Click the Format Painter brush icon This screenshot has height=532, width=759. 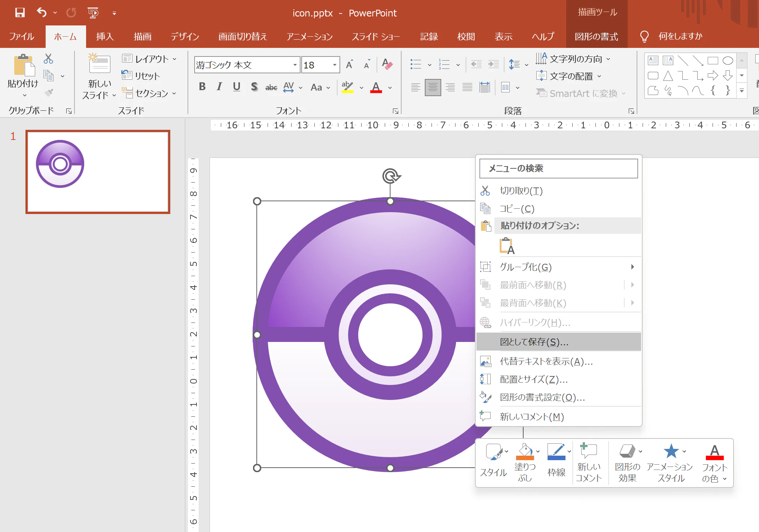[x=49, y=92]
